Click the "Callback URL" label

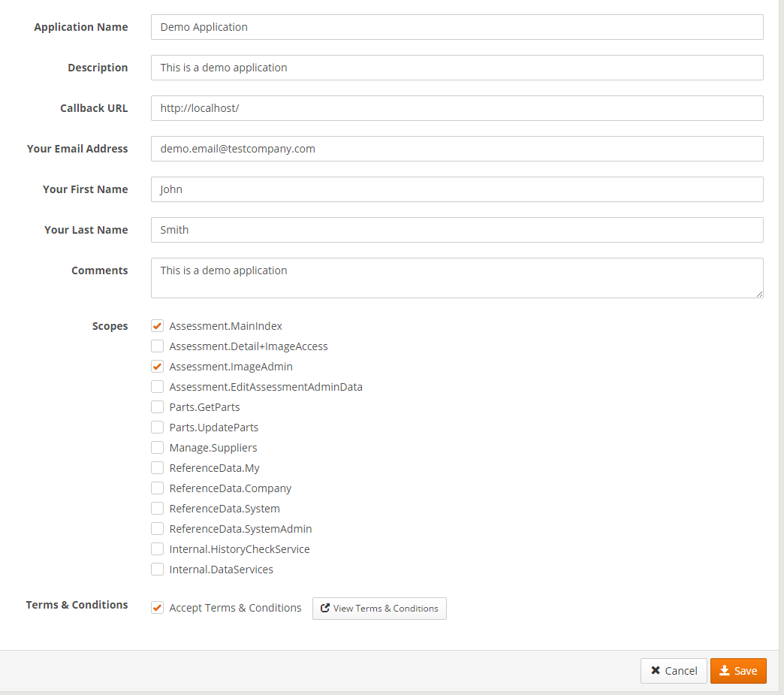click(94, 108)
